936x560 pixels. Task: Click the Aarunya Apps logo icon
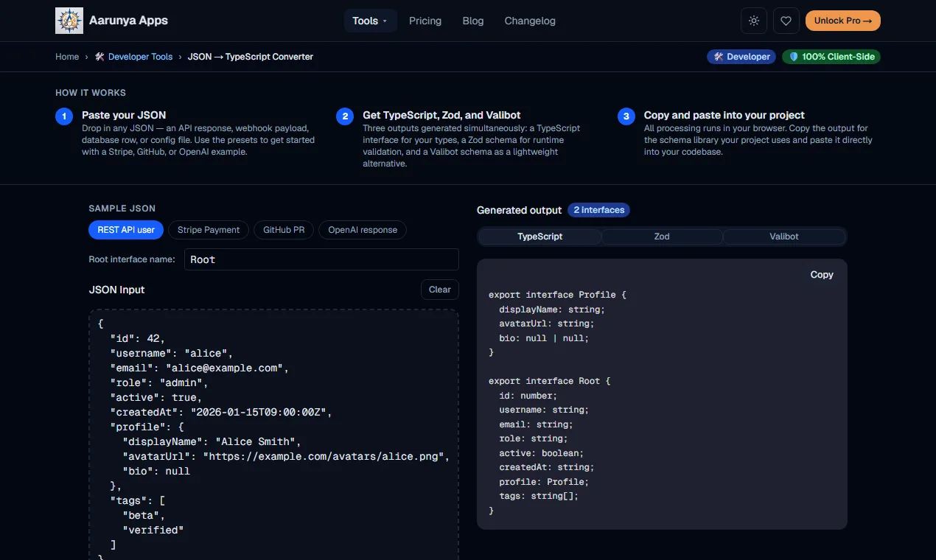pos(69,21)
